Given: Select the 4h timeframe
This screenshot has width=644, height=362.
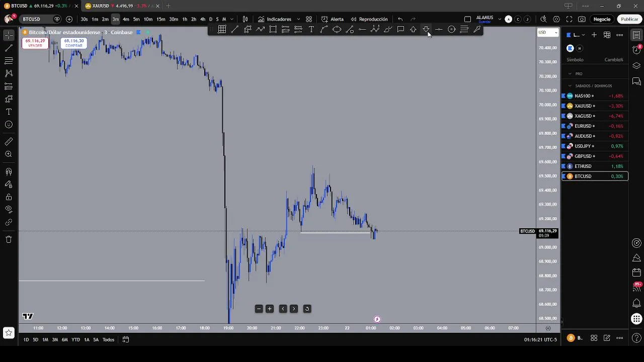Looking at the screenshot, I should (x=203, y=19).
